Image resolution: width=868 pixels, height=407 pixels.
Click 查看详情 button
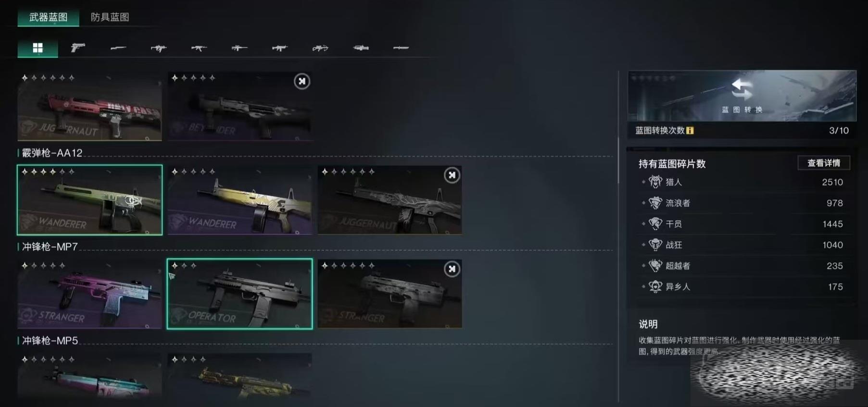point(824,163)
